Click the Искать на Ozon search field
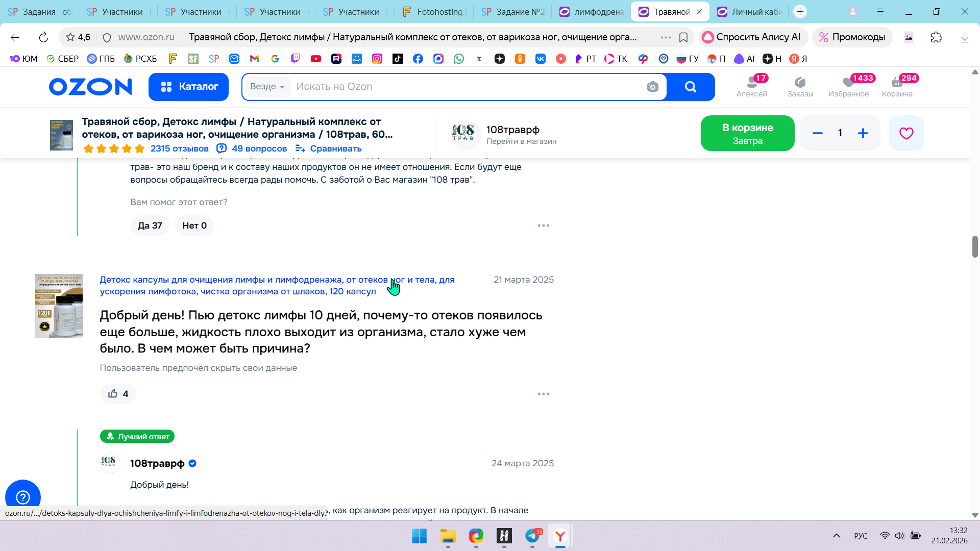 [459, 87]
